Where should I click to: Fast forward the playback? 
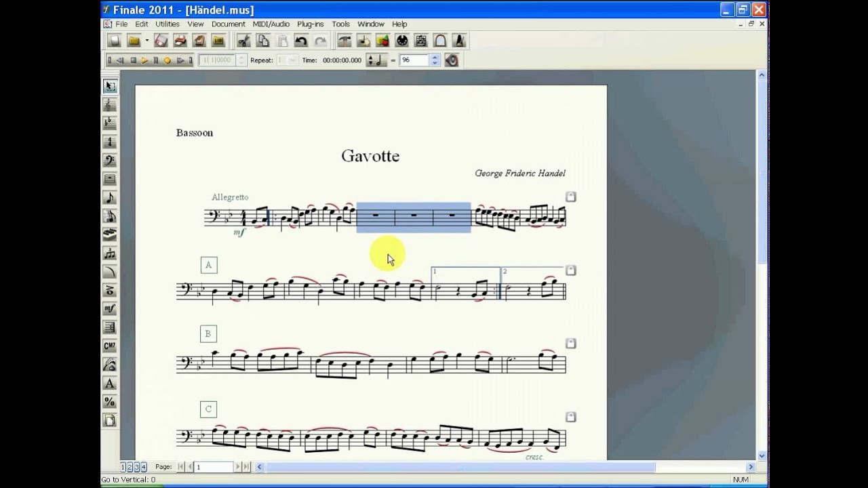180,60
